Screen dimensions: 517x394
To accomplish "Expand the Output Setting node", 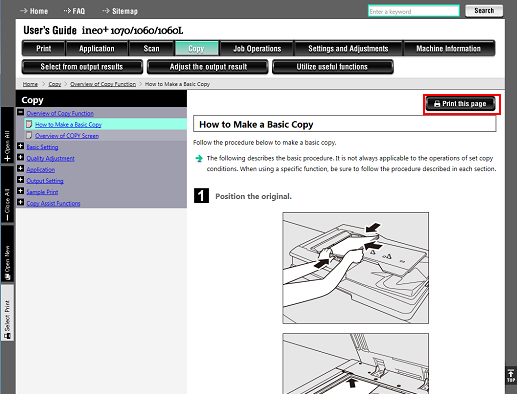I will 21,180.
